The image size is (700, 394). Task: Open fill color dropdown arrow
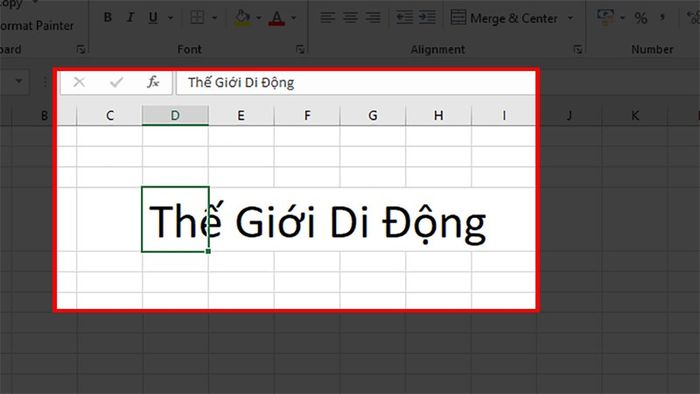point(258,18)
